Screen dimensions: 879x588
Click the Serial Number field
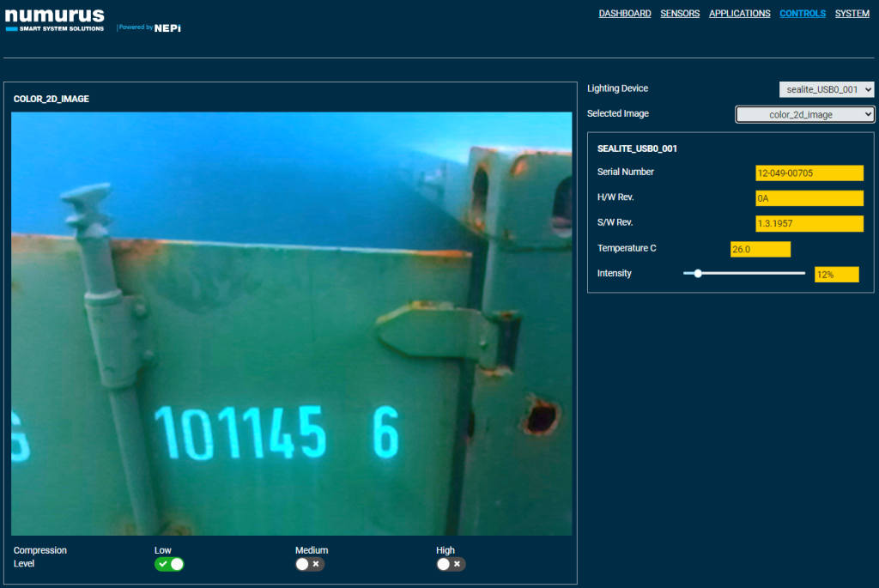tap(809, 173)
